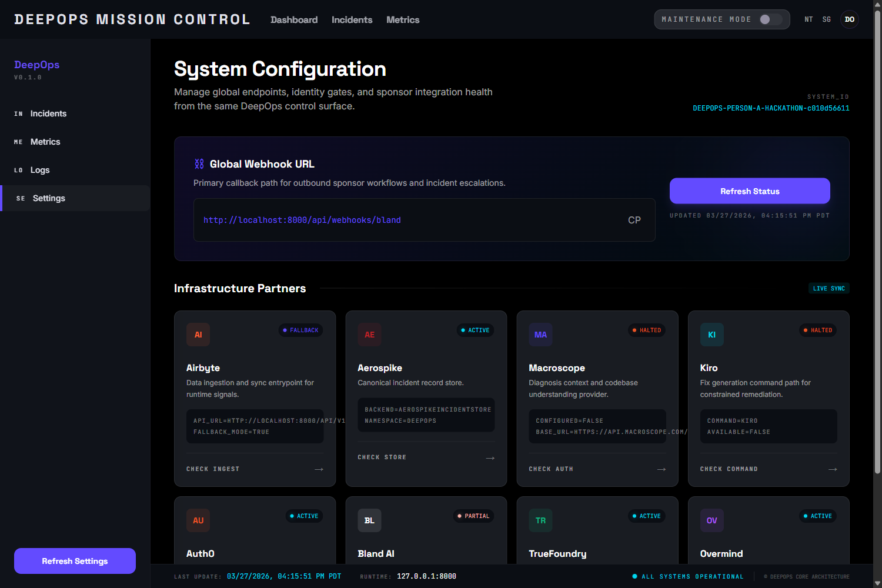882x588 pixels.
Task: Click the Check Ingest arrow on Airbyte
Action: [x=319, y=469]
